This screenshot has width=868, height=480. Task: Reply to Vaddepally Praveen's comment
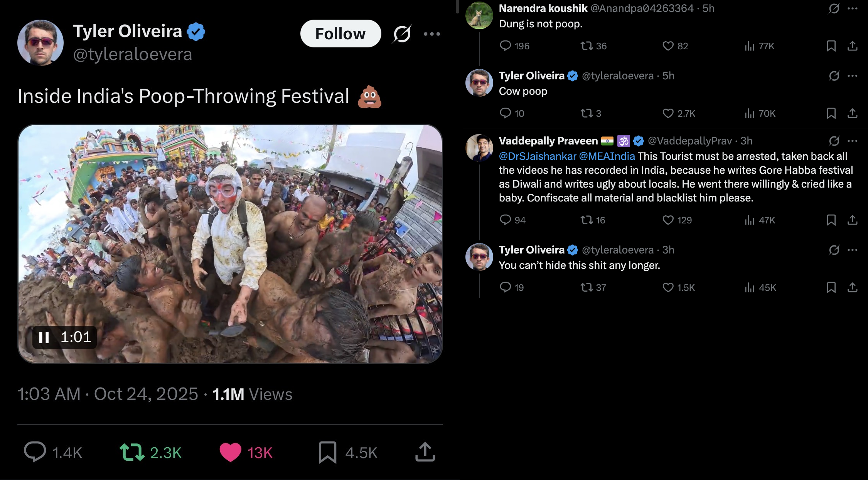coord(505,220)
